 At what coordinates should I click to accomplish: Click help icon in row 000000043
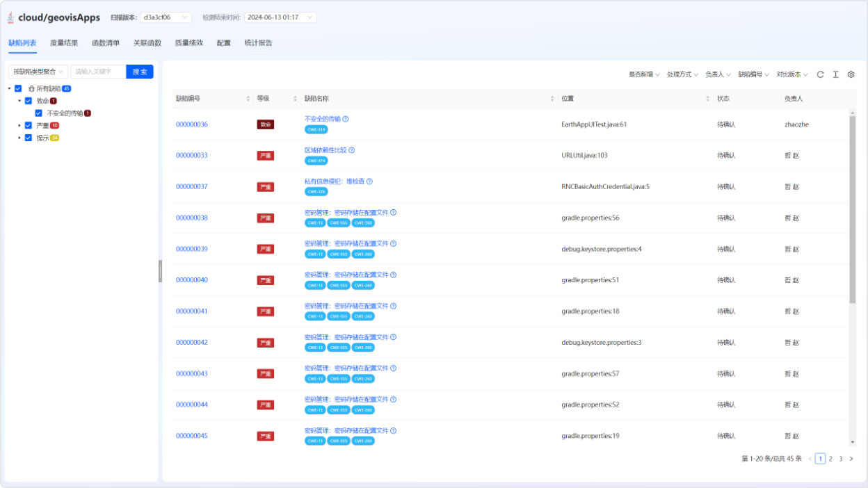tap(393, 368)
